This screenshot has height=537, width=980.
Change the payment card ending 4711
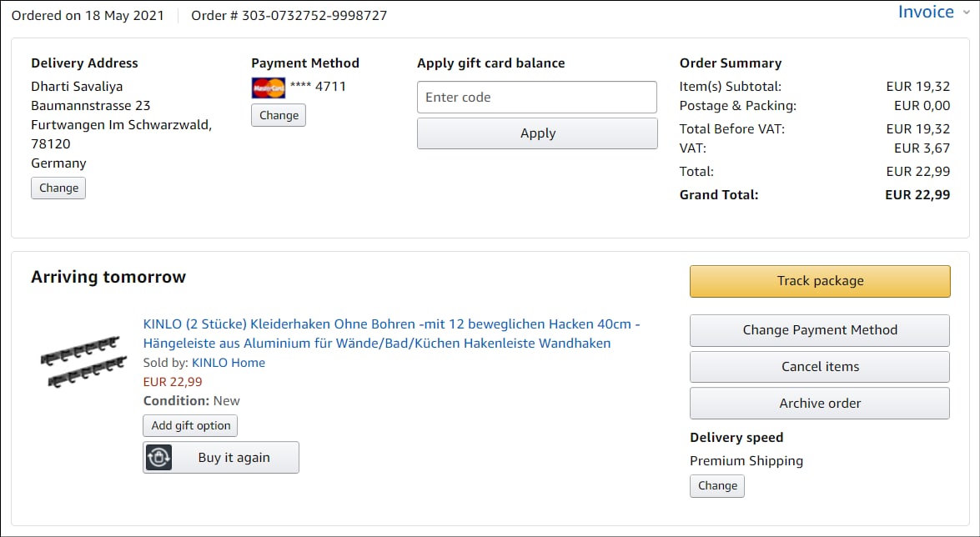(279, 116)
